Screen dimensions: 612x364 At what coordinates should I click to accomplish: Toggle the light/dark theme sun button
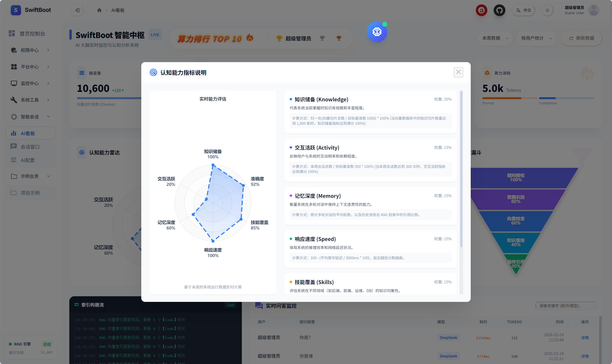point(547,10)
